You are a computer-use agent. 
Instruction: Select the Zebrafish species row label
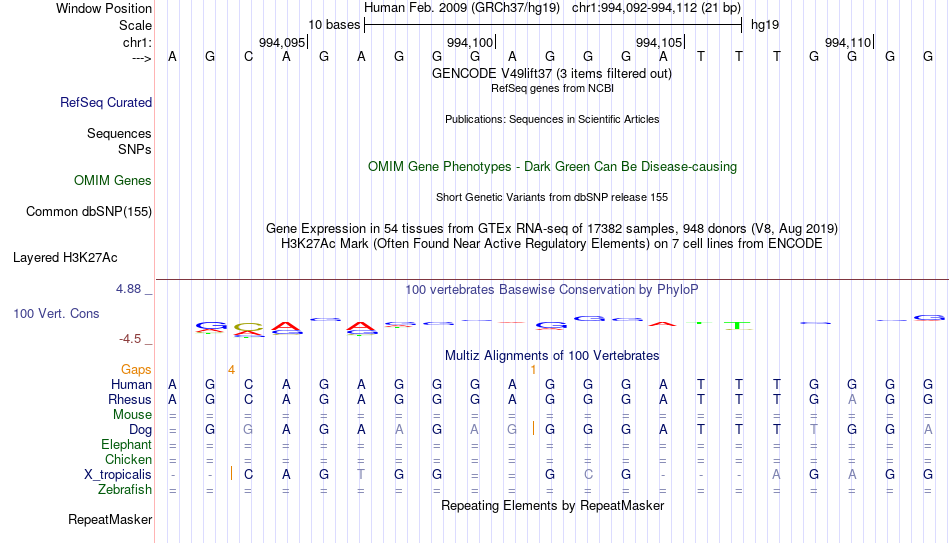(x=125, y=489)
